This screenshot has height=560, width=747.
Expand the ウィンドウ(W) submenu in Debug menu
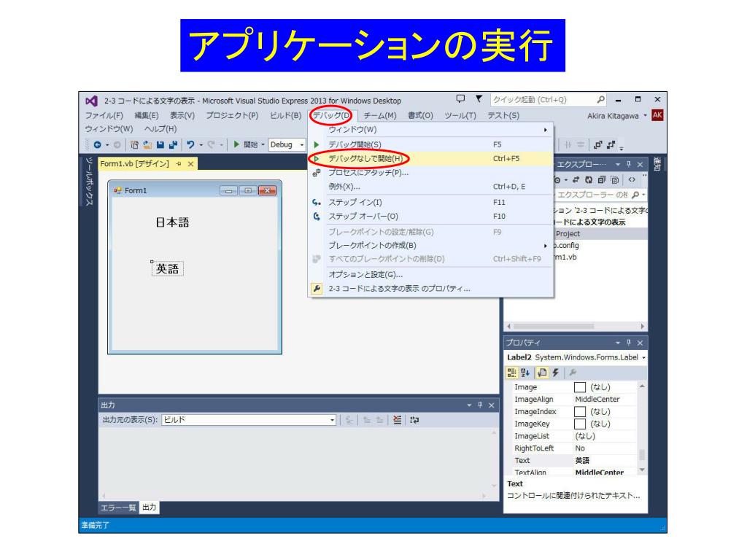(431, 130)
